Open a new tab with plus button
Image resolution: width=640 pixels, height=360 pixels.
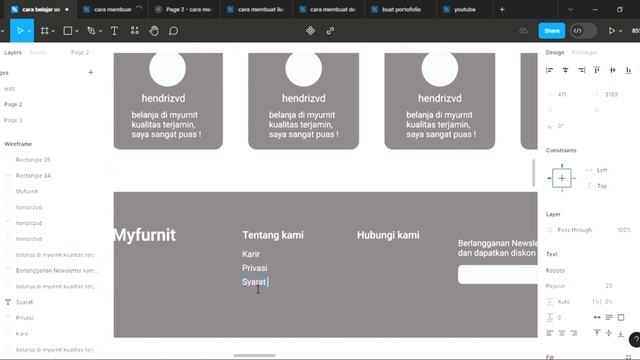pos(502,9)
